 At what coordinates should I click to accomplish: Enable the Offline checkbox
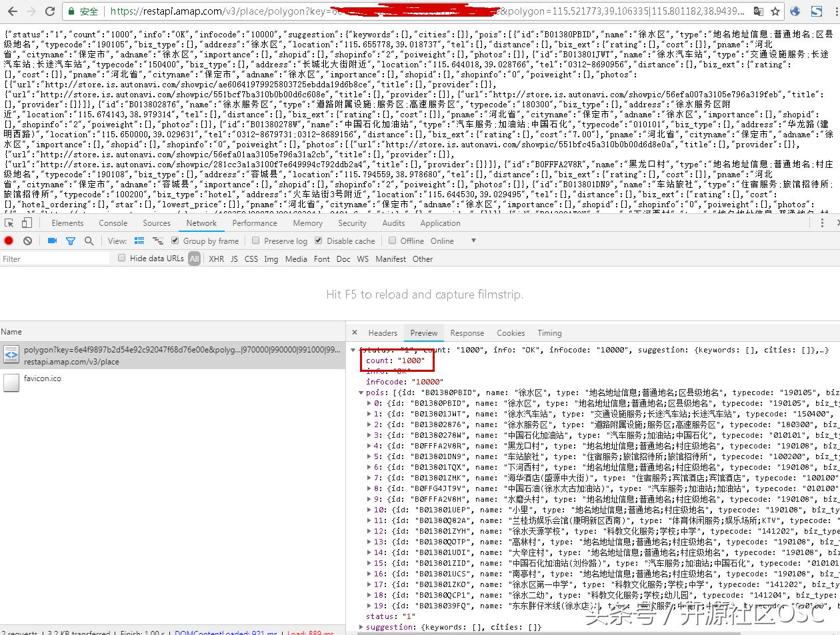[392, 241]
